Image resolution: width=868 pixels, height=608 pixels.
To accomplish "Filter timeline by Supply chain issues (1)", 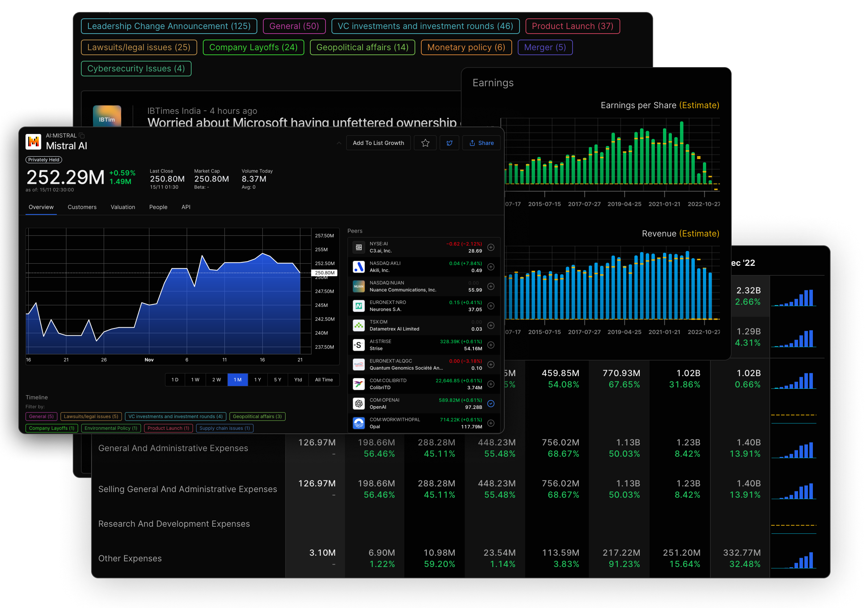I will coord(224,428).
